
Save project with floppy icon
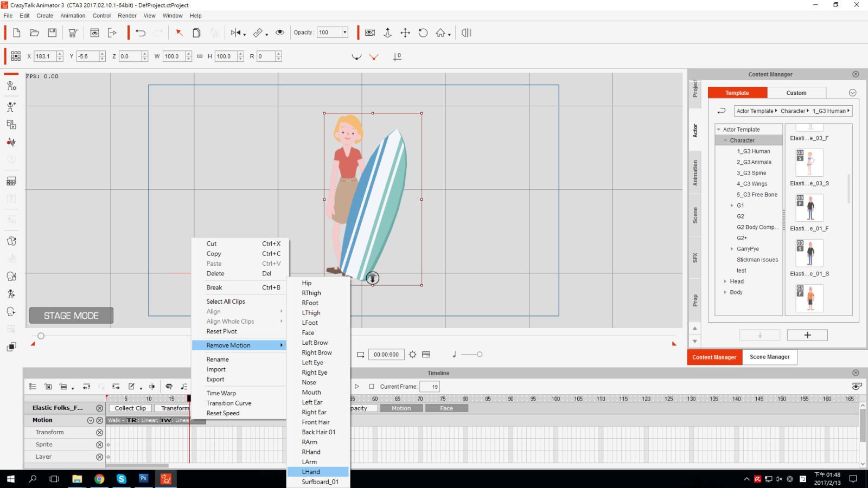52,33
